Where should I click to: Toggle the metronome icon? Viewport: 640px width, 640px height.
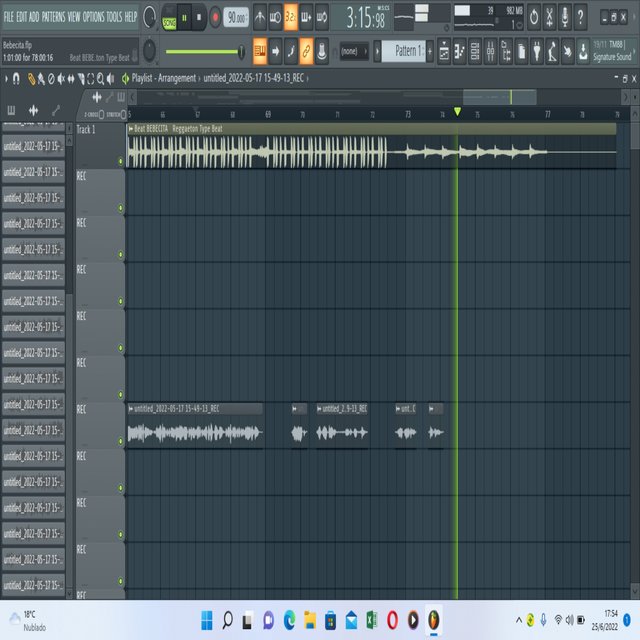click(x=260, y=17)
